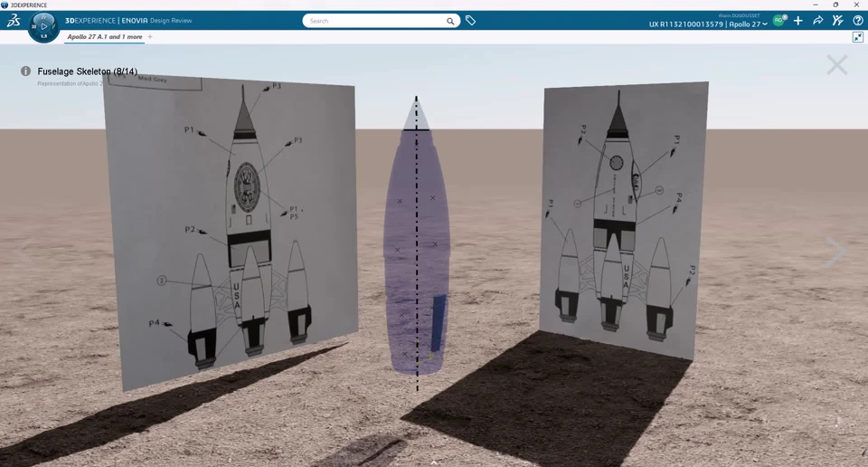
Task: Click the Fuselage Skeleton (8/14) title
Action: click(88, 71)
